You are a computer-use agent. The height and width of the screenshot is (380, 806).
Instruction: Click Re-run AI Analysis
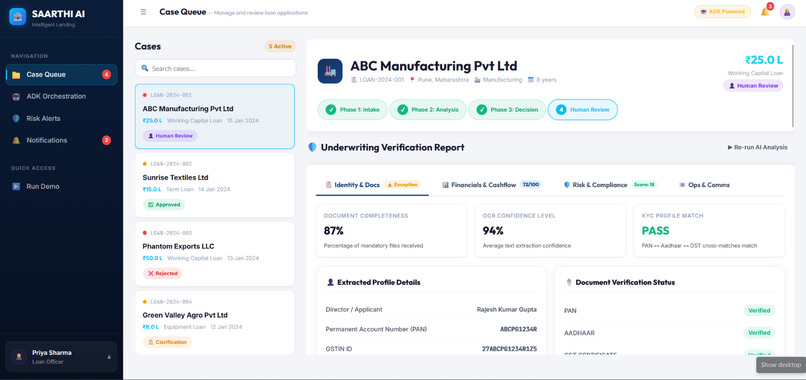[x=757, y=147]
